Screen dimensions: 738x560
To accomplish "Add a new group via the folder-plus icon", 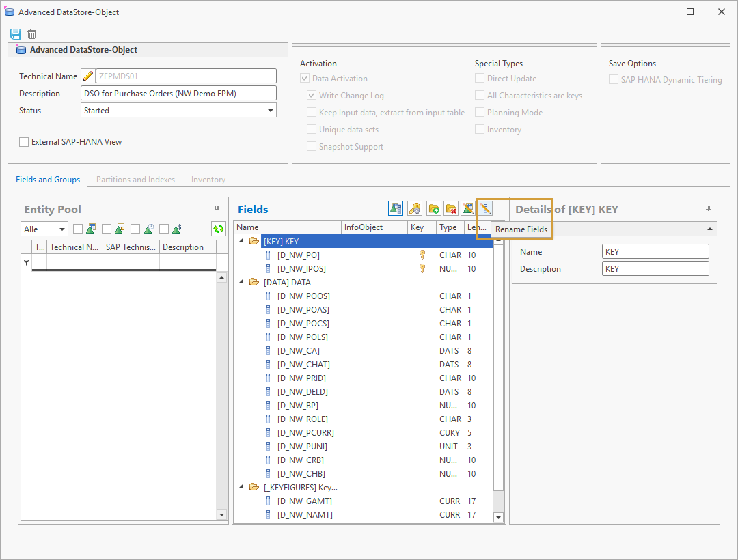I will click(x=433, y=208).
